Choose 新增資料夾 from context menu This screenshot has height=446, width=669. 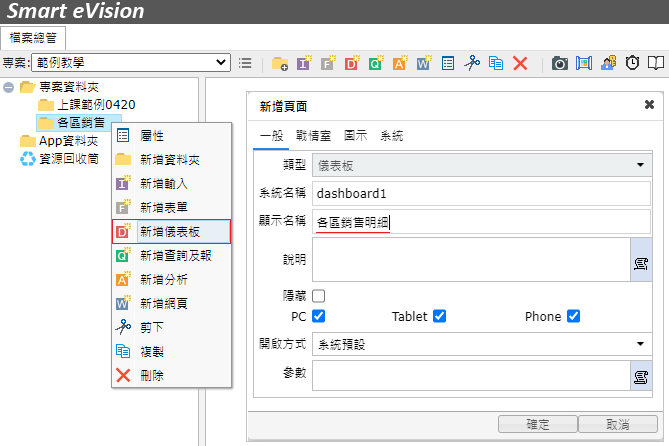point(172,160)
